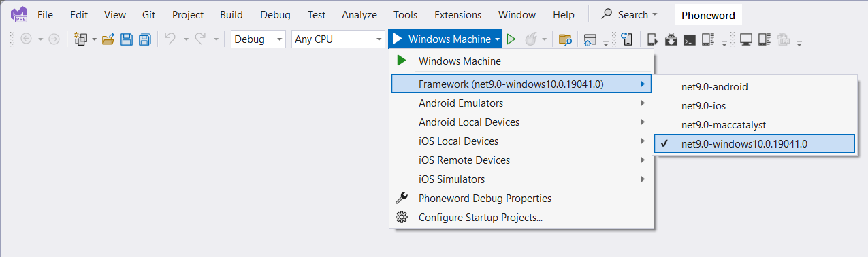Click the wrench icon beside Phoneword Debug Properties
868x257 pixels.
tap(402, 199)
